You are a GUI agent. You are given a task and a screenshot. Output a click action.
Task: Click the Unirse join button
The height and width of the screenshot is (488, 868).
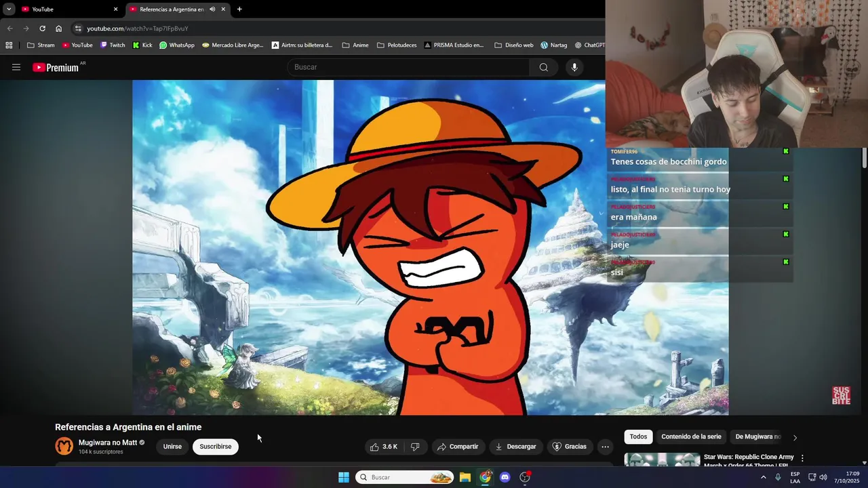pos(172,447)
